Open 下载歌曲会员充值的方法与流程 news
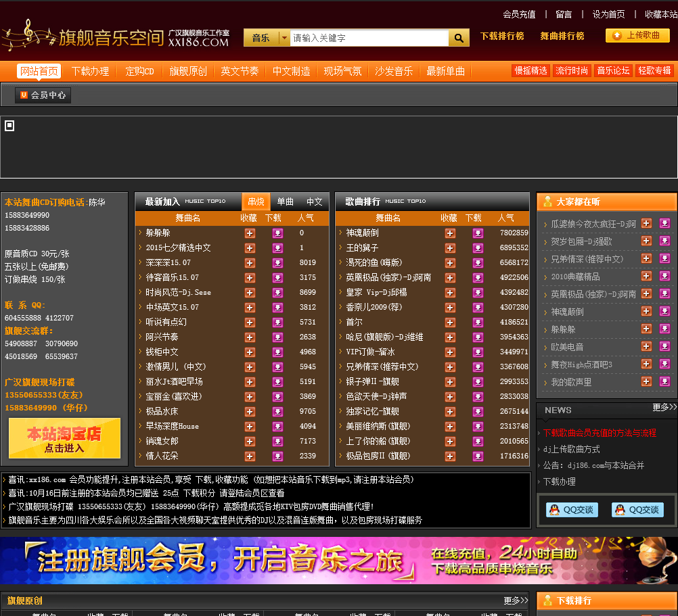The width and height of the screenshot is (678, 616). coord(600,433)
